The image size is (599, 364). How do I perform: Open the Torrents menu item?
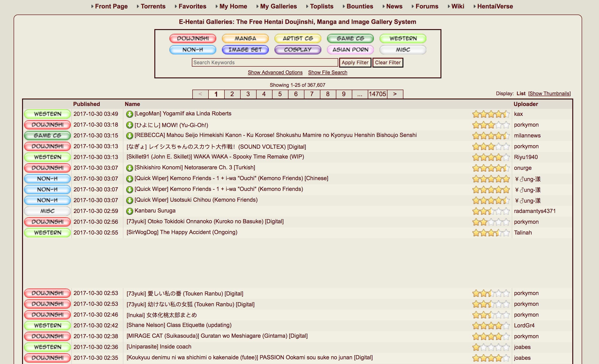[153, 6]
